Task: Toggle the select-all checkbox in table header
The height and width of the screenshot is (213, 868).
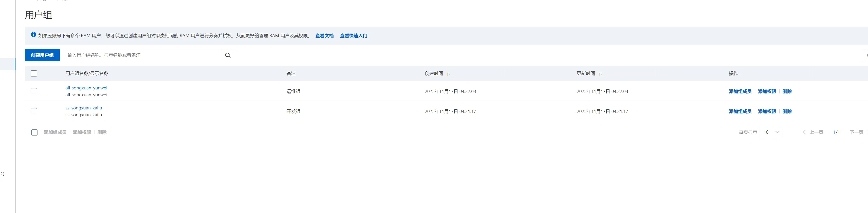Action: coord(34,73)
